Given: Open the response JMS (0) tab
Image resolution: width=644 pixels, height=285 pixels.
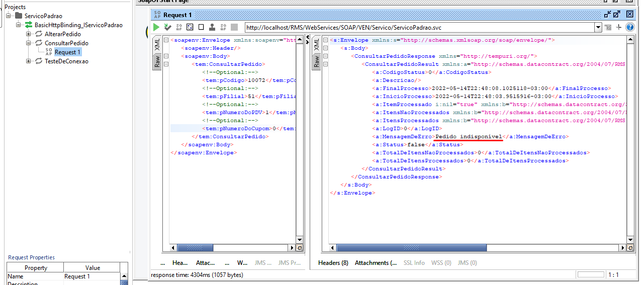Looking at the screenshot, I should point(467,263).
